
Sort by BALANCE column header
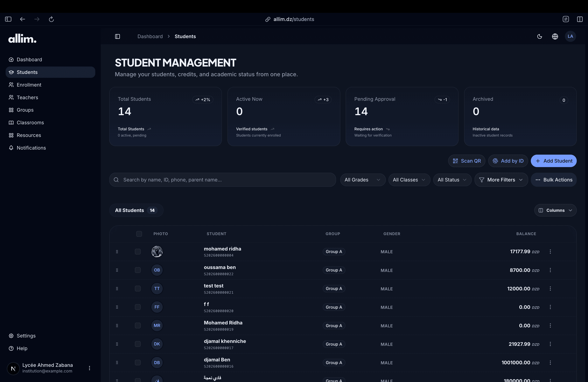526,234
